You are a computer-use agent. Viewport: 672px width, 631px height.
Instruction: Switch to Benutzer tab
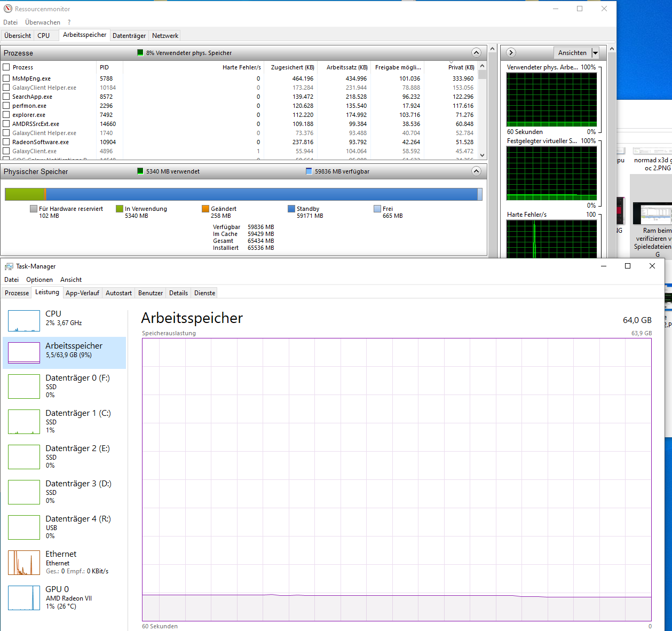(x=151, y=293)
